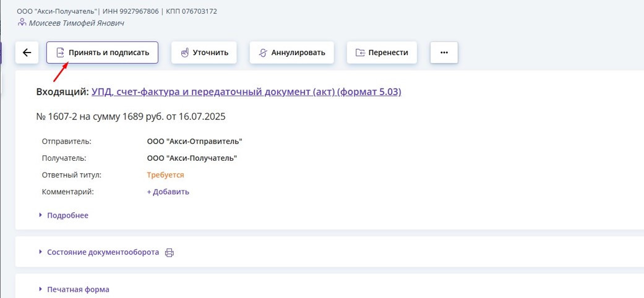
Task: Click the 'Отправитель:' label
Action: click(67, 142)
